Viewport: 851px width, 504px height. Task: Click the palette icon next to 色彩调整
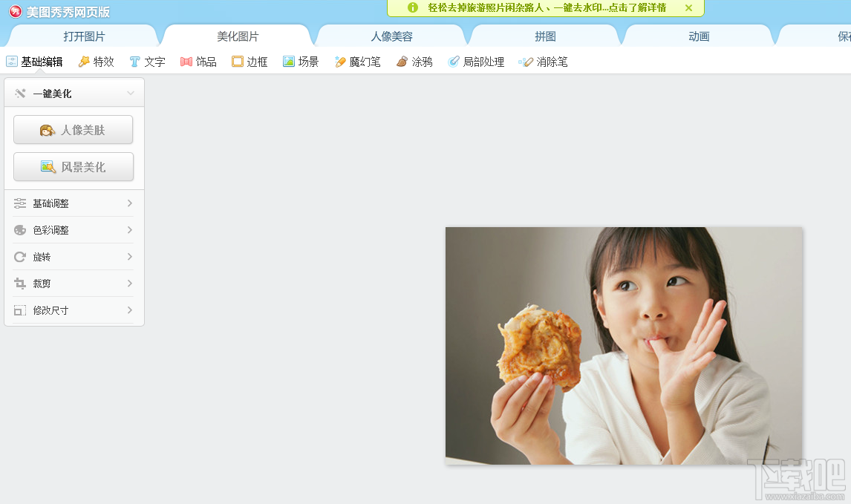point(20,230)
